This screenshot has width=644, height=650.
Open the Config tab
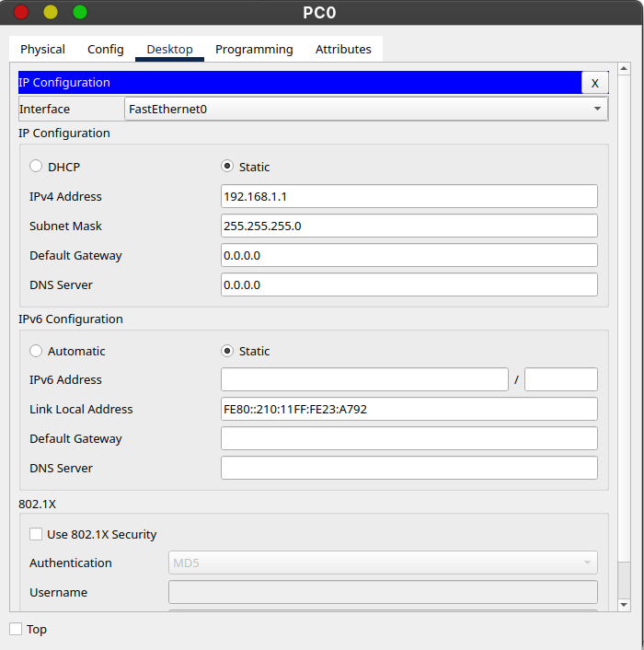point(106,50)
